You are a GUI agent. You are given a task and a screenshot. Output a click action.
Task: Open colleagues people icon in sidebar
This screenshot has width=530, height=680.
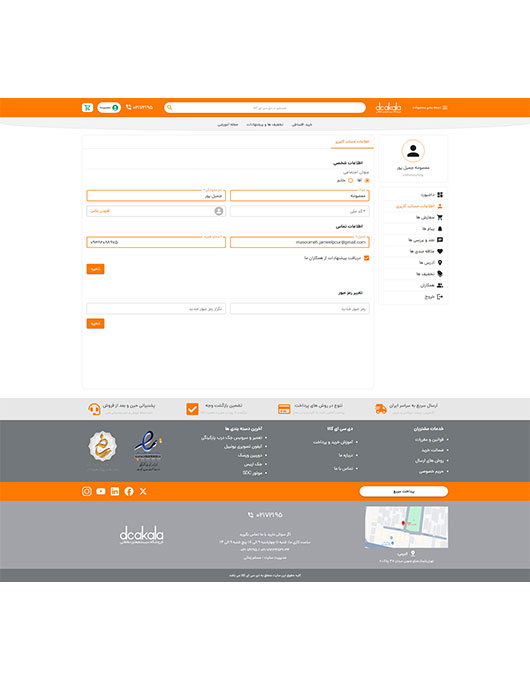click(x=440, y=285)
